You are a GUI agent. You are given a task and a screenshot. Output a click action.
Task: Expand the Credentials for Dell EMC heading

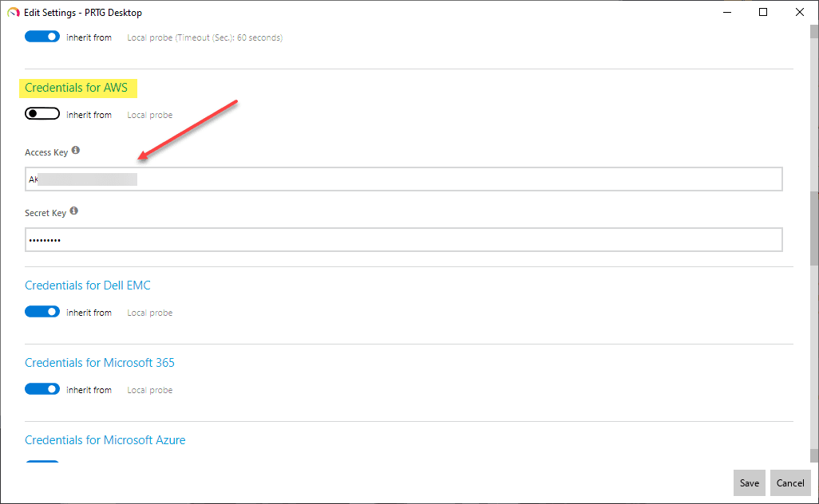point(88,285)
